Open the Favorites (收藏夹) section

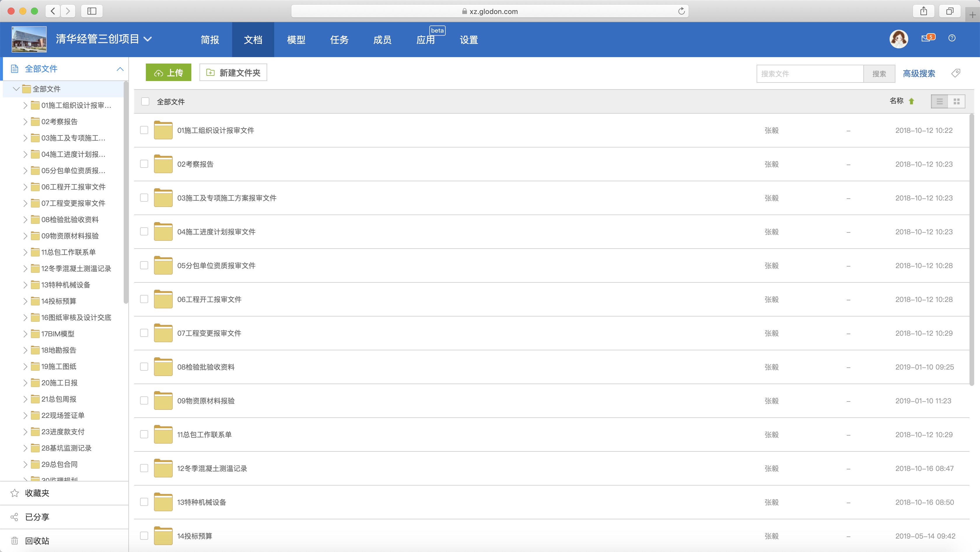pyautogui.click(x=37, y=493)
